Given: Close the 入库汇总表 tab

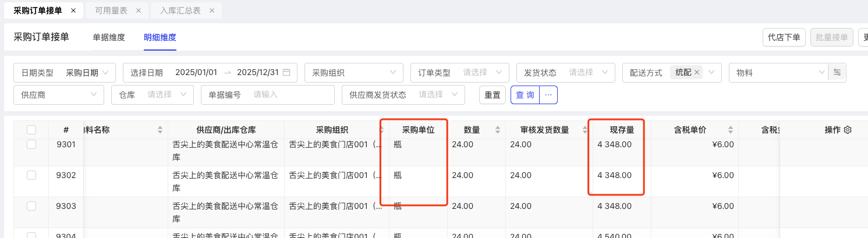Looking at the screenshot, I should point(211,10).
